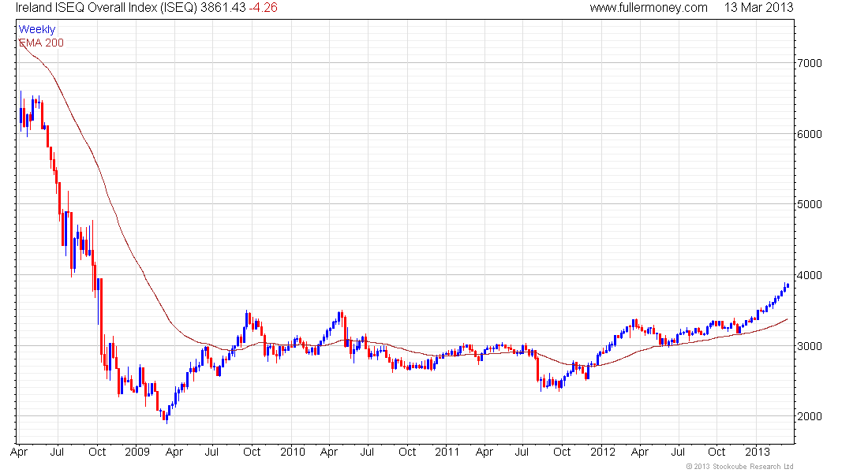Click the 5000 price axis label
868x473 pixels.
[x=810, y=204]
